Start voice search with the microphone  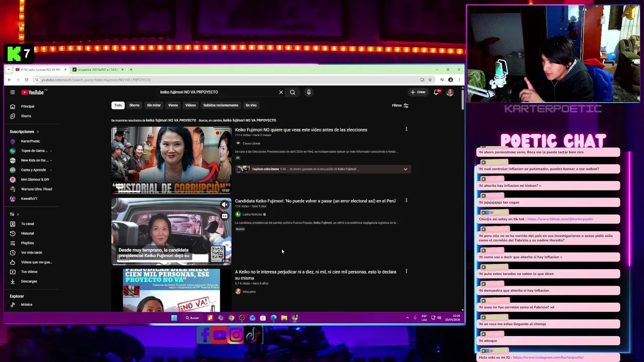tap(308, 92)
